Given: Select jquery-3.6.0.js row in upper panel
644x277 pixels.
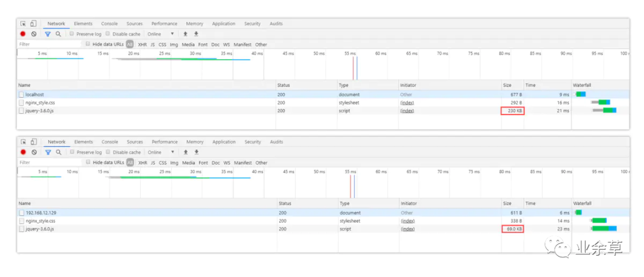Looking at the screenshot, I should [323, 111].
